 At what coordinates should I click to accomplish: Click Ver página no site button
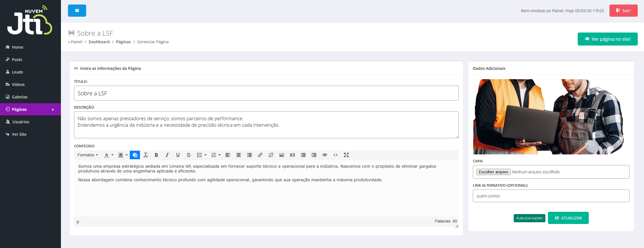pos(607,39)
